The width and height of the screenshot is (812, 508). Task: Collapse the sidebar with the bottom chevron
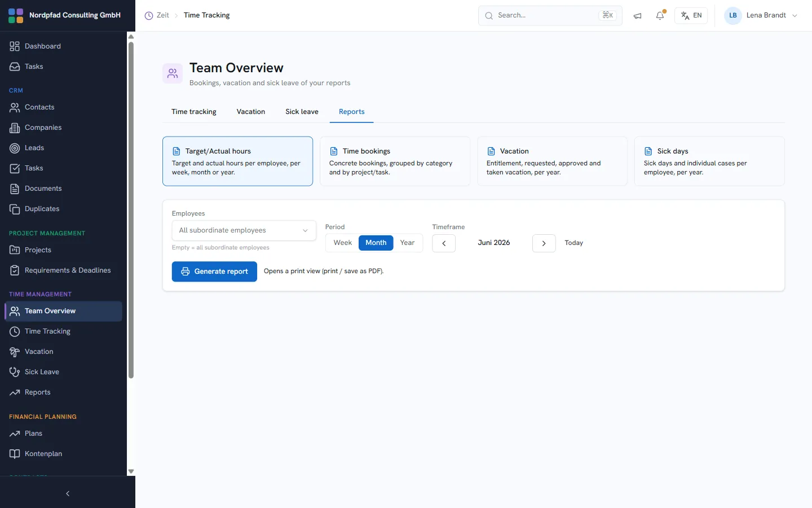(68, 494)
